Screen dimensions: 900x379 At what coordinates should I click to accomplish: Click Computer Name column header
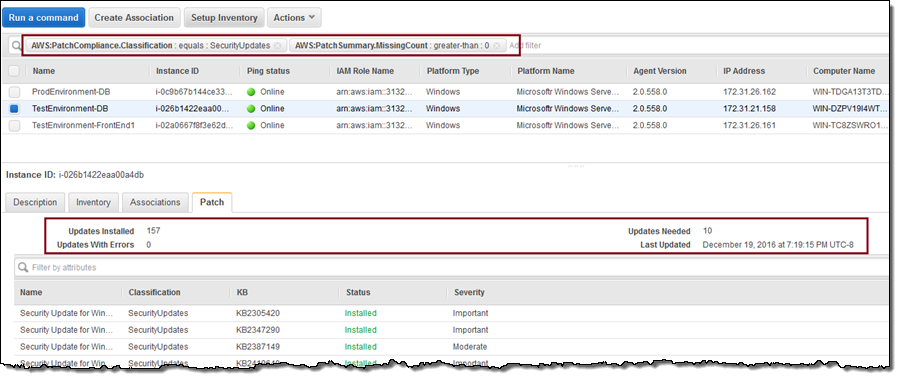point(844,71)
